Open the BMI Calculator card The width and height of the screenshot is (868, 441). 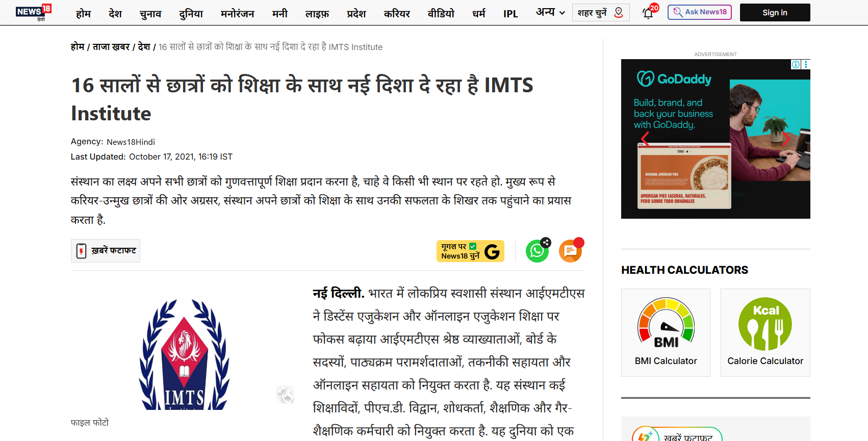point(666,332)
